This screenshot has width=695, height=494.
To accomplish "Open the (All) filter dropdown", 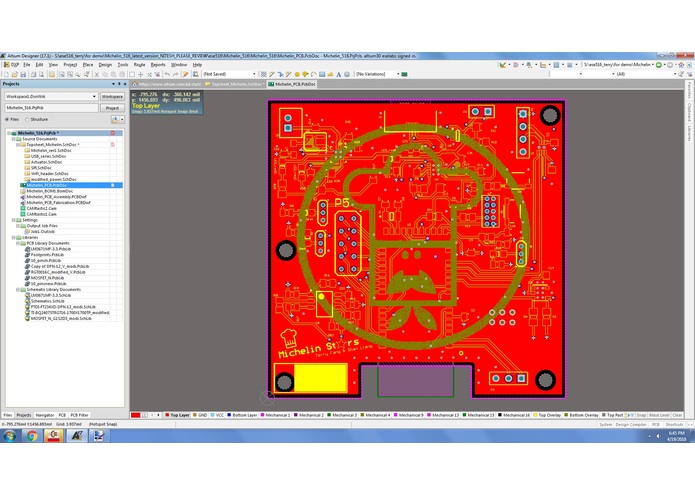I will tap(675, 74).
